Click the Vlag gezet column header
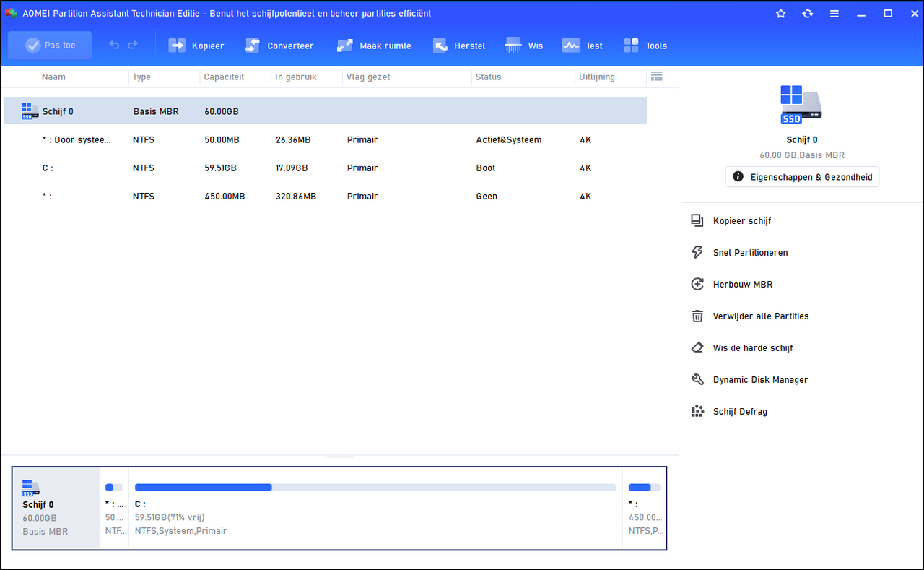The width and height of the screenshot is (924, 570). pos(368,77)
